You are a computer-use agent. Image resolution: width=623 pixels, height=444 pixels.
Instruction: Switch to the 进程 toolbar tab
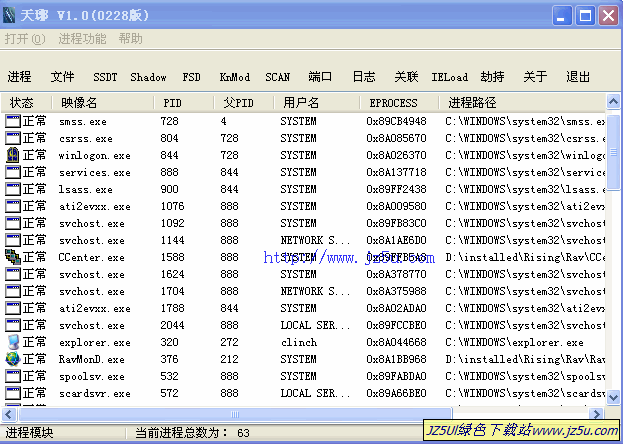click(19, 77)
